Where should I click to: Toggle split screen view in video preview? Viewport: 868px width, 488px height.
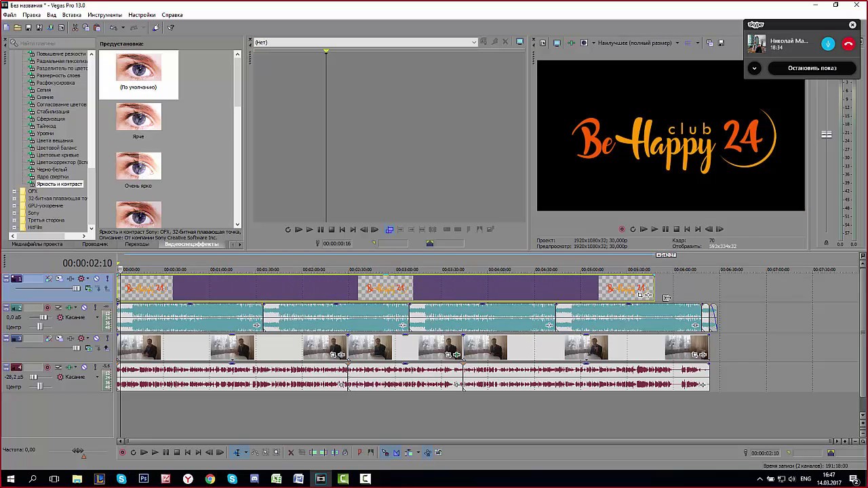584,43
